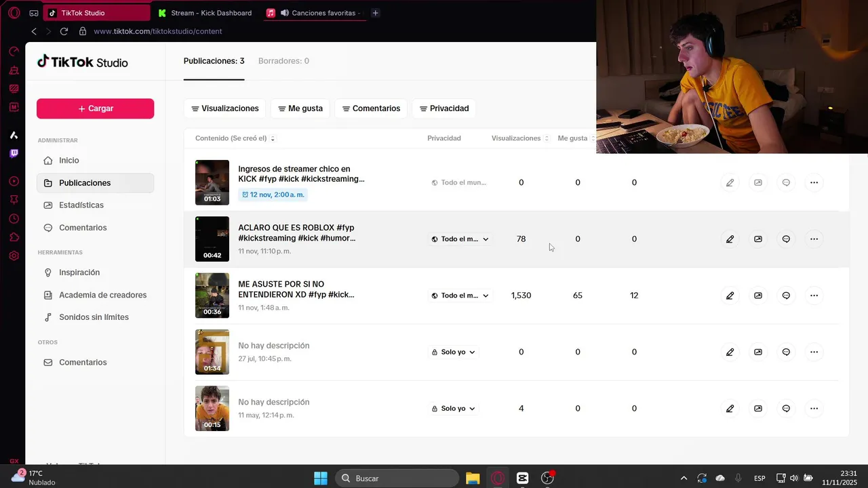Viewport: 868px width, 488px height.
Task: View comments icon for ME ASUSTE post
Action: point(786,296)
